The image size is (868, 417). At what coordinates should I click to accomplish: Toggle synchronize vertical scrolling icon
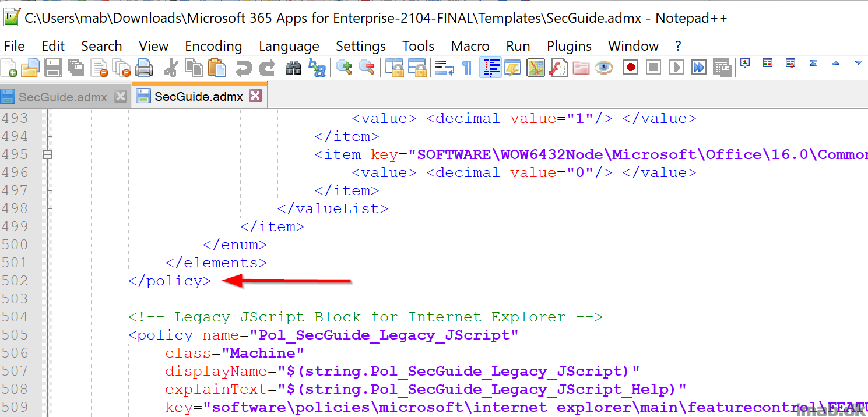click(395, 68)
